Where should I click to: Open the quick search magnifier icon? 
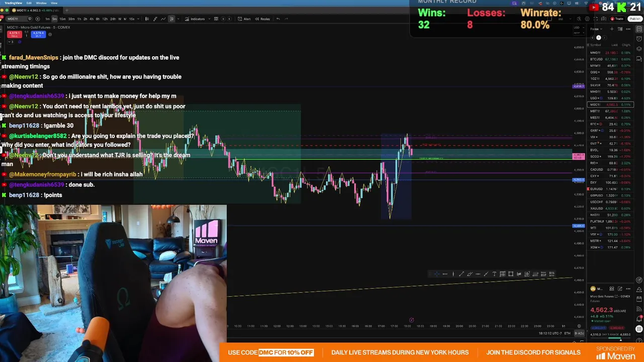pyautogui.click(x=579, y=19)
